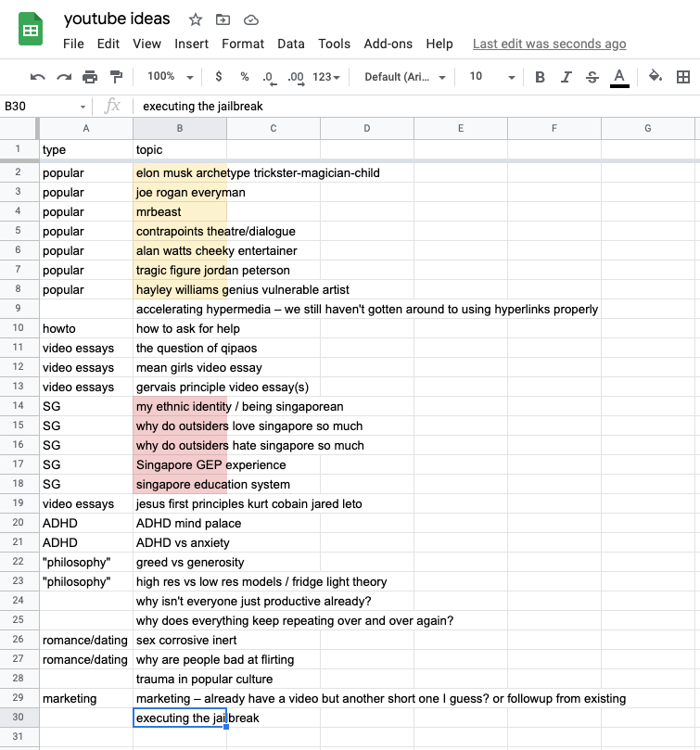Select row 9 header

[19, 309]
